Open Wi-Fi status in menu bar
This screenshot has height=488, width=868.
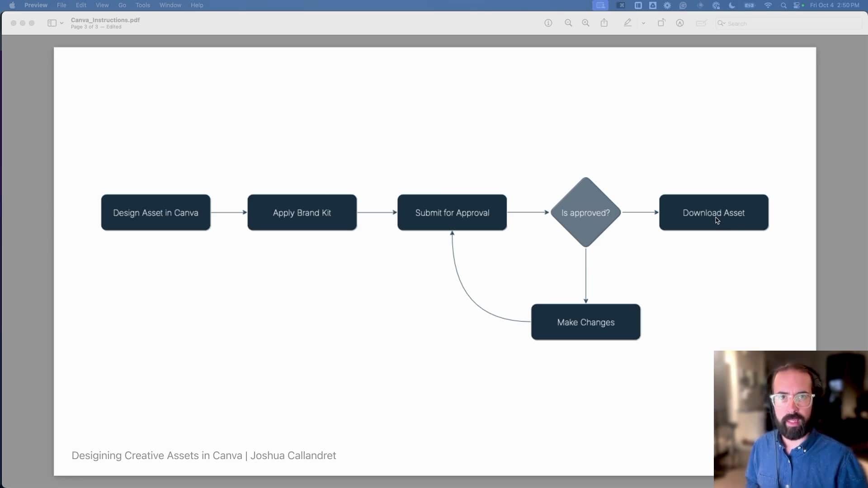(x=768, y=5)
